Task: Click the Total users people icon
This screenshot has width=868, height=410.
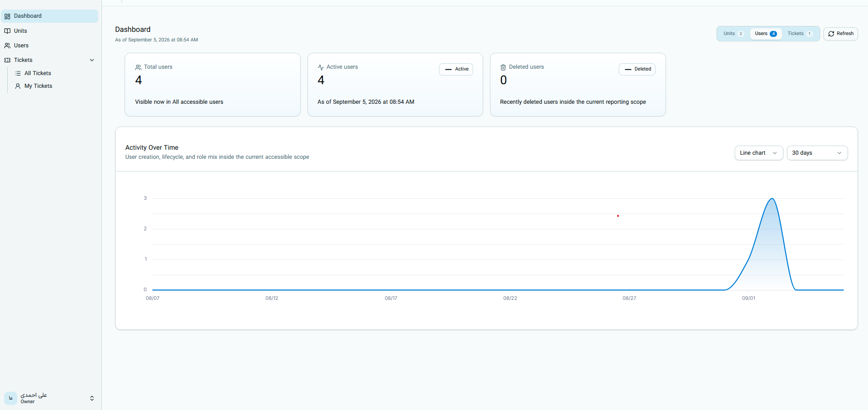Action: (138, 67)
